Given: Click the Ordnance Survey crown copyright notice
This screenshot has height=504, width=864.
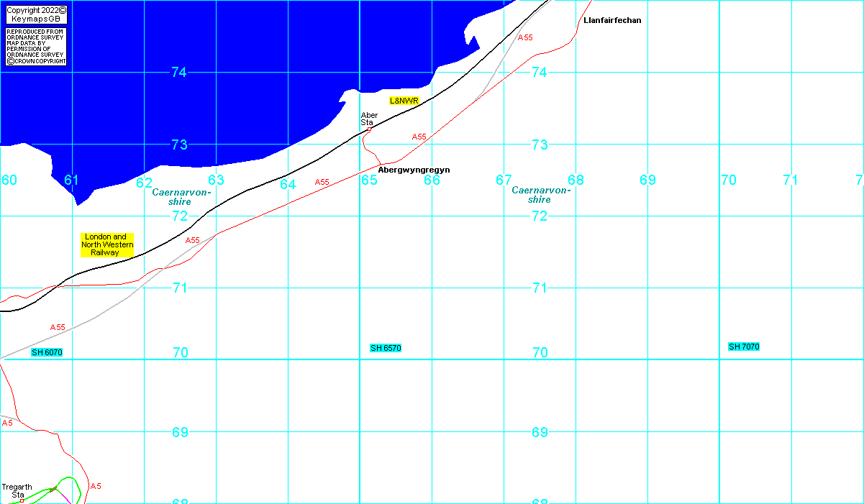Looking at the screenshot, I should pos(36,47).
